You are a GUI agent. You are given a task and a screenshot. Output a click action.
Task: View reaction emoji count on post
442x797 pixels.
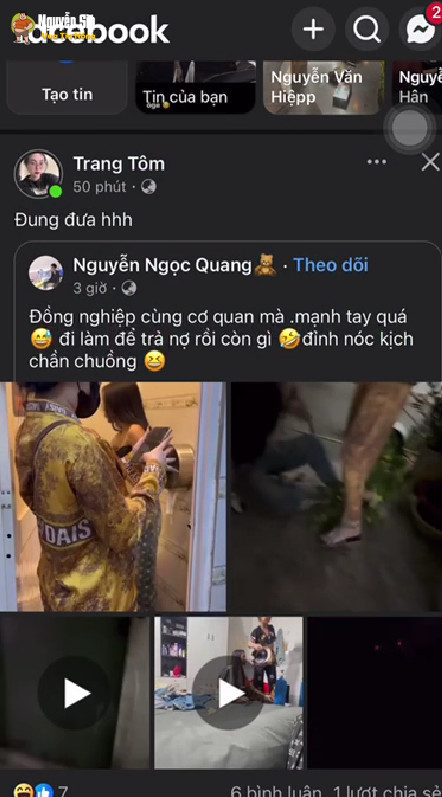41,791
